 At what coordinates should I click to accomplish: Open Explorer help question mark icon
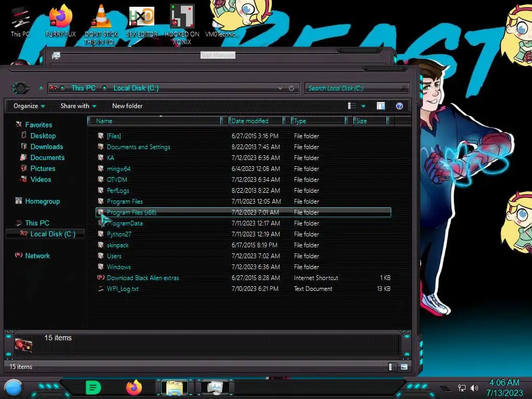[x=400, y=106]
